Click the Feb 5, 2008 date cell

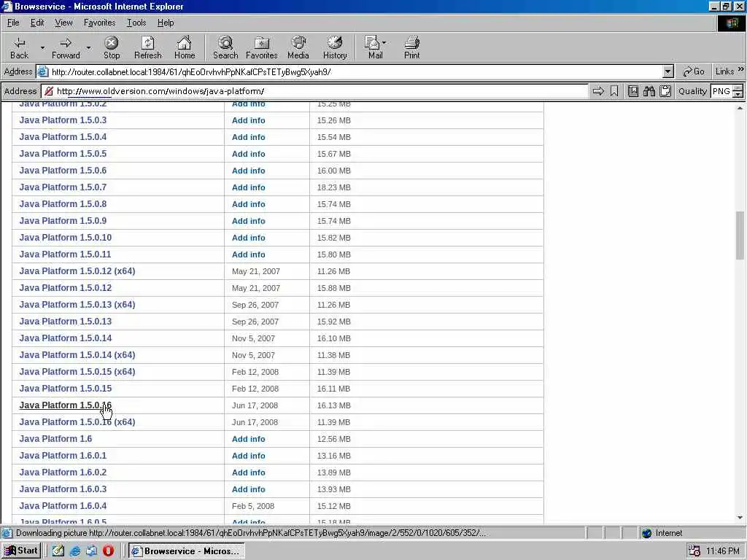coord(253,506)
